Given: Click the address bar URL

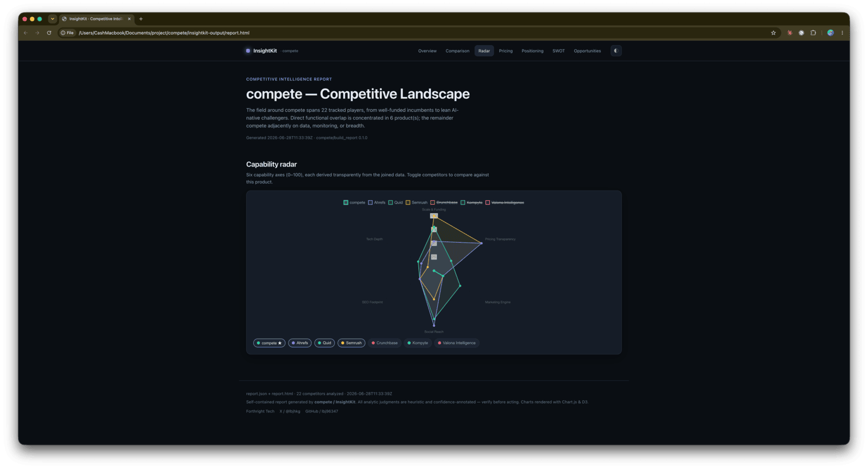Looking at the screenshot, I should tap(164, 33).
